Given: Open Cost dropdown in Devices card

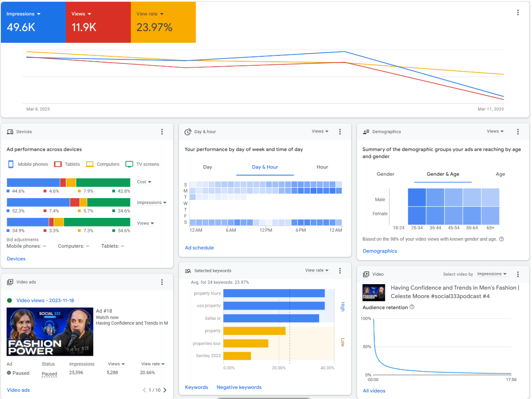Looking at the screenshot, I should (x=144, y=182).
